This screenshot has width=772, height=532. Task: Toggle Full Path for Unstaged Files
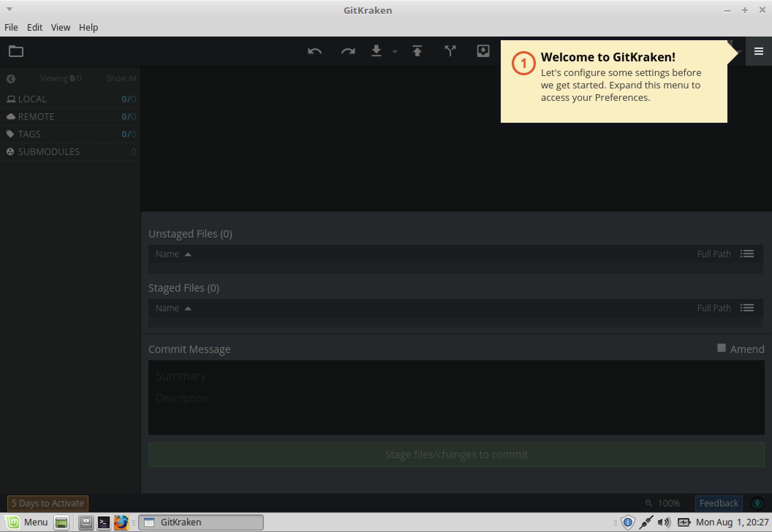(x=714, y=254)
